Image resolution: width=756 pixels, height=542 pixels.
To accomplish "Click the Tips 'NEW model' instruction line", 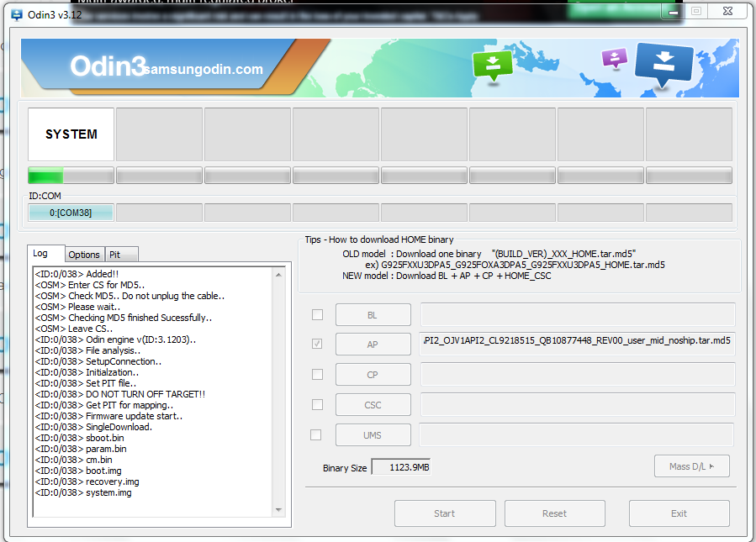I will (x=447, y=276).
